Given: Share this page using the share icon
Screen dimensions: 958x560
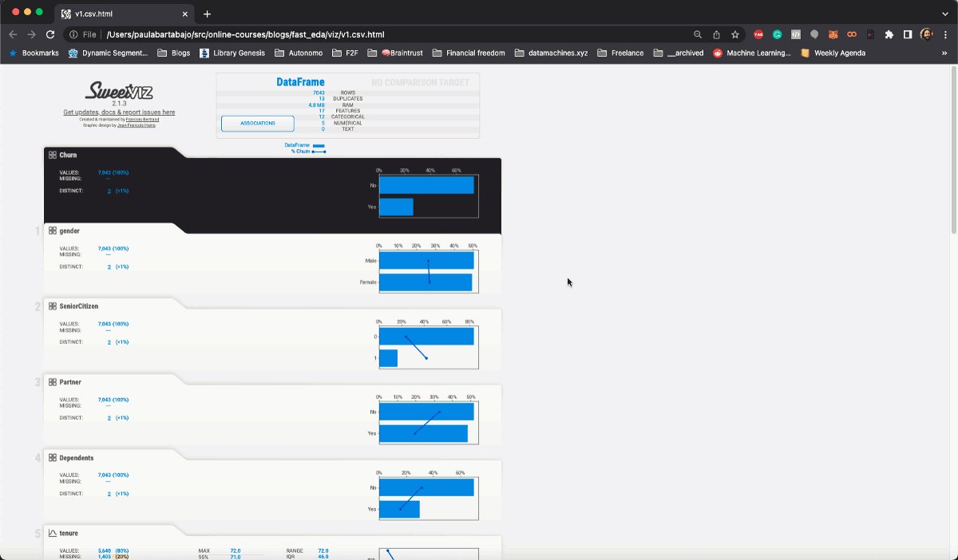Looking at the screenshot, I should click(x=716, y=34).
